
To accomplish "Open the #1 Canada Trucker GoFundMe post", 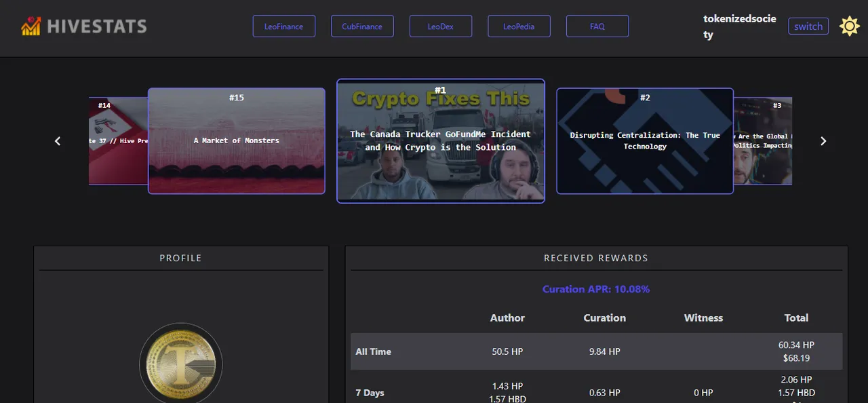I will click(441, 141).
